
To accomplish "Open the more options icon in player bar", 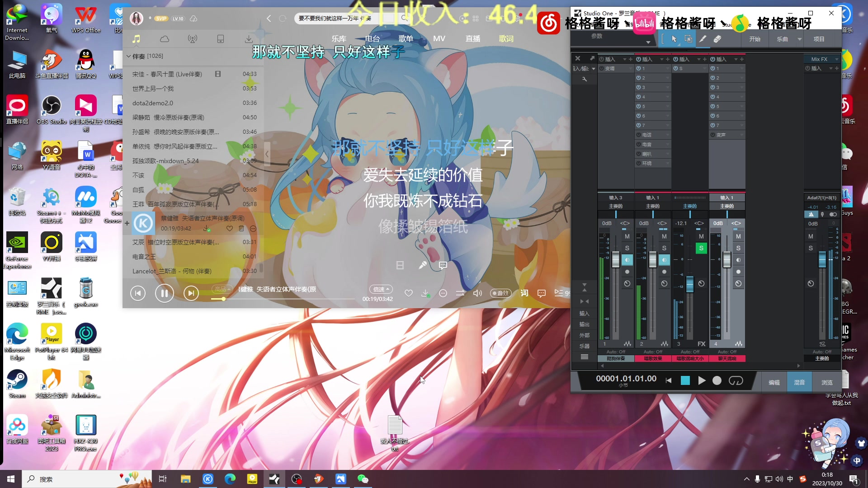I will [x=443, y=293].
